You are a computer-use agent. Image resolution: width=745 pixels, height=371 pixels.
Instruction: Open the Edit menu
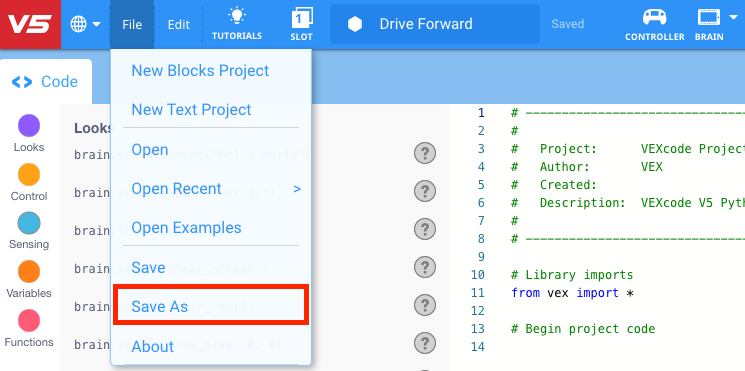coord(179,24)
